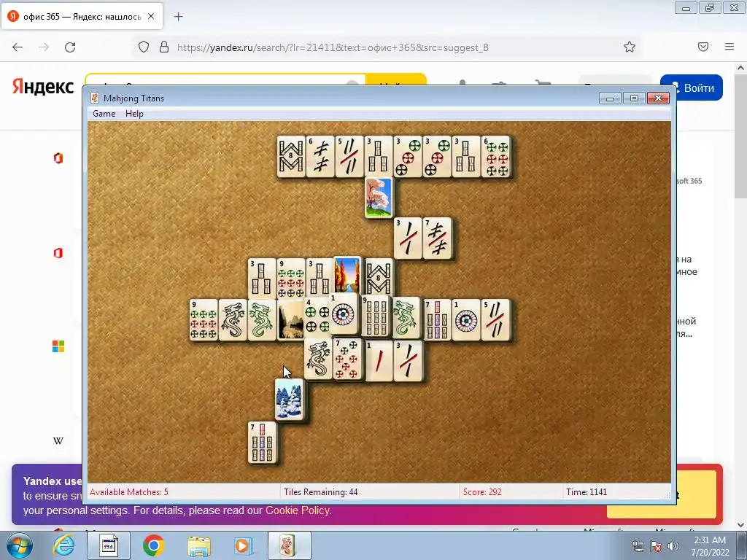Go back in the browser

pos(18,47)
